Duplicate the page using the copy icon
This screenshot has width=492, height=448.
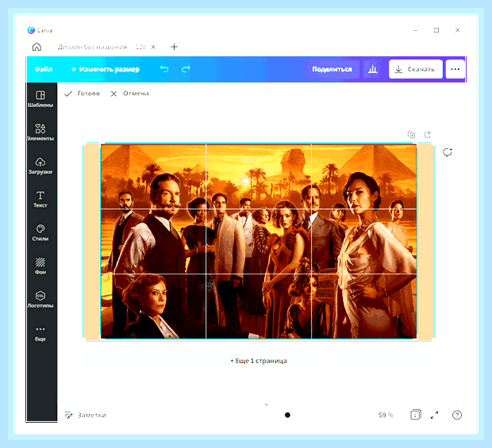411,135
